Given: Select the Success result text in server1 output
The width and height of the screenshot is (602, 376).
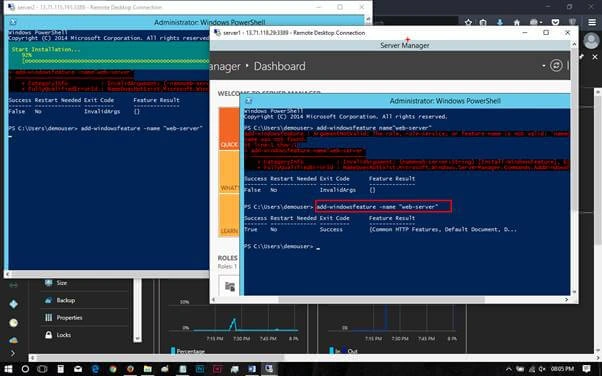Looking at the screenshot, I should 331,230.
